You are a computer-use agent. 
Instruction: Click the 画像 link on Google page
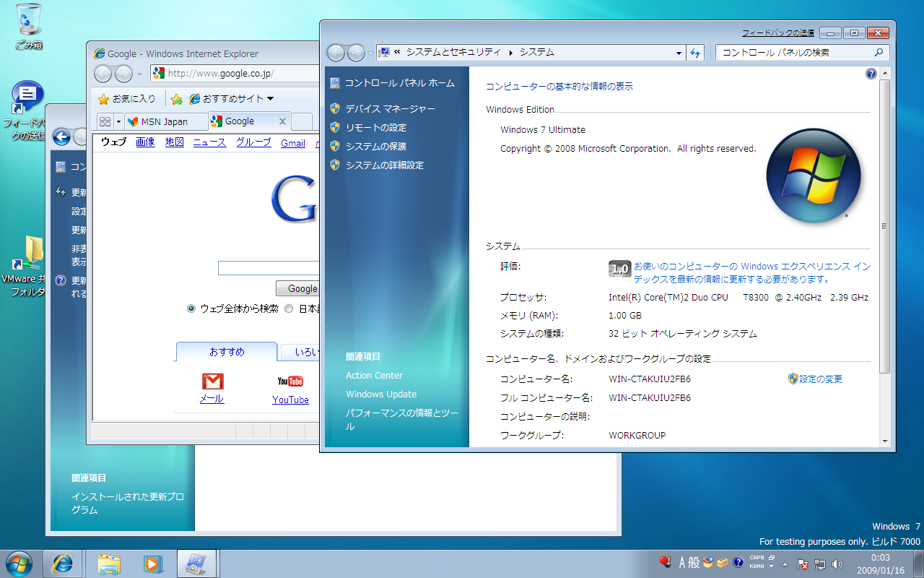(x=145, y=142)
